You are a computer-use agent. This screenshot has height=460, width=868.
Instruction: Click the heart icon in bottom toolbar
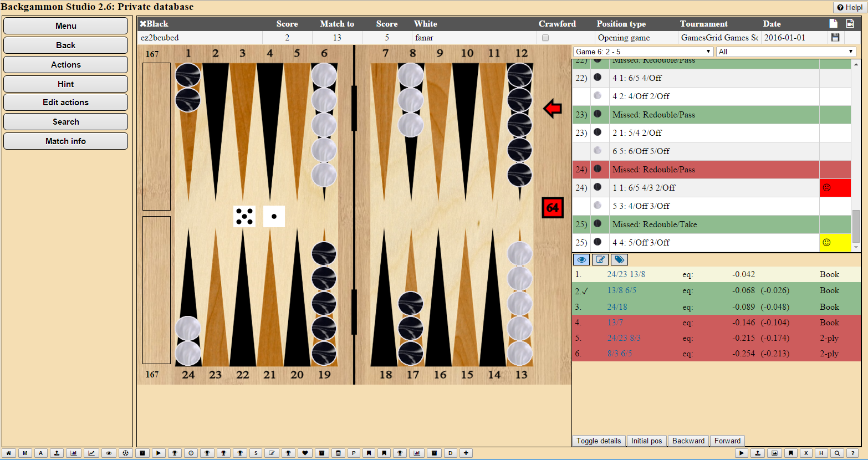click(305, 453)
